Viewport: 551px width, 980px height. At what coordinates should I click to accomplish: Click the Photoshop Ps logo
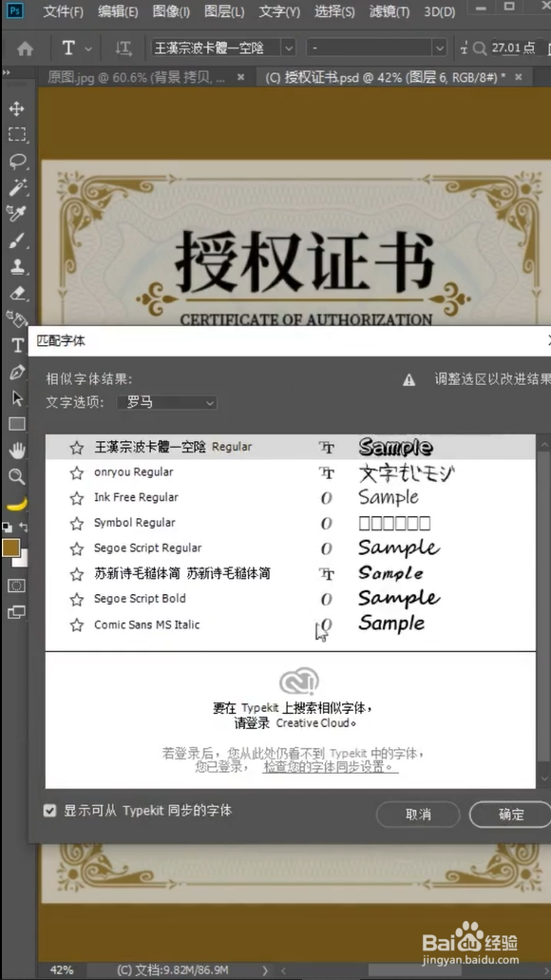click(17, 10)
